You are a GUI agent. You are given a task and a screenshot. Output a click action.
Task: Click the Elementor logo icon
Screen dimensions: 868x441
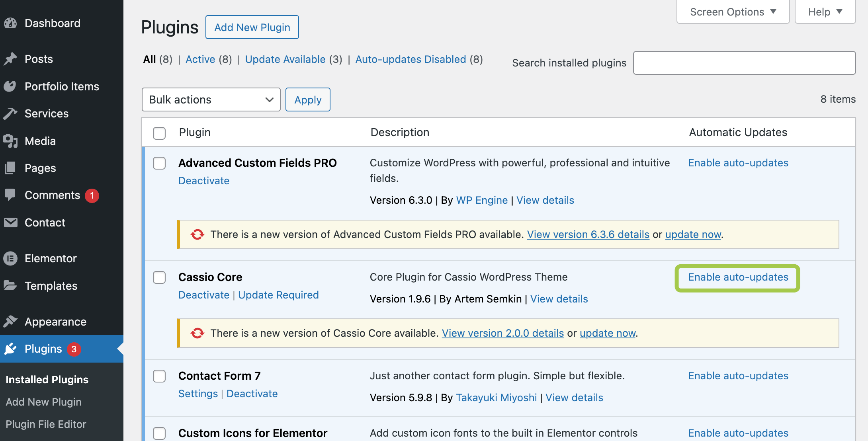click(x=10, y=258)
